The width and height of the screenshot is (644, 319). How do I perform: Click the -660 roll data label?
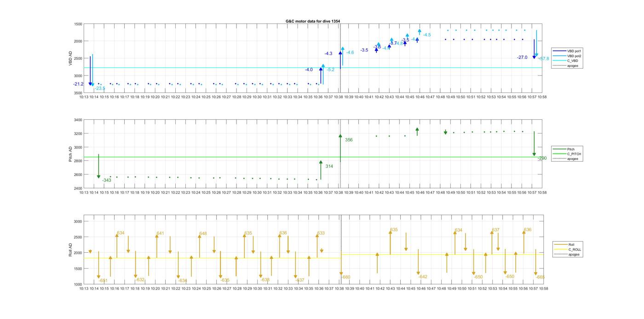(345, 277)
